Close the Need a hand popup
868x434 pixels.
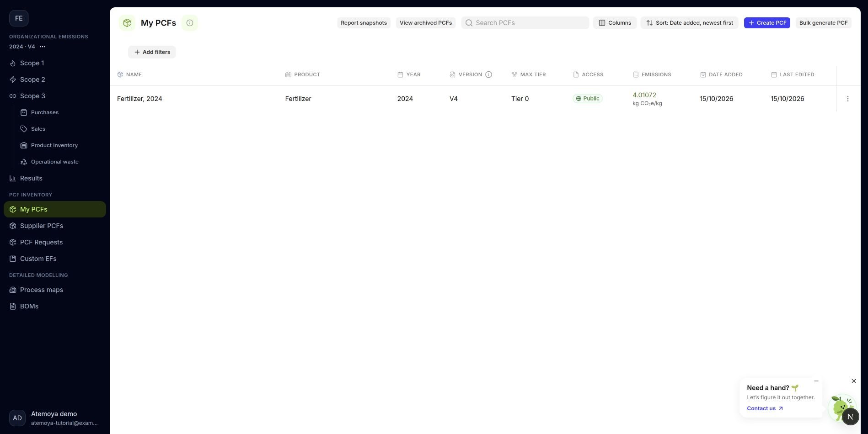click(x=853, y=381)
